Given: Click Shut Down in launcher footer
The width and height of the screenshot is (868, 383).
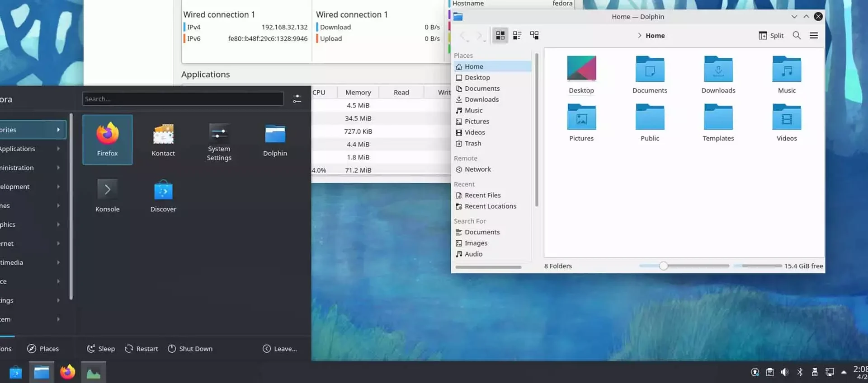Looking at the screenshot, I should (190, 349).
